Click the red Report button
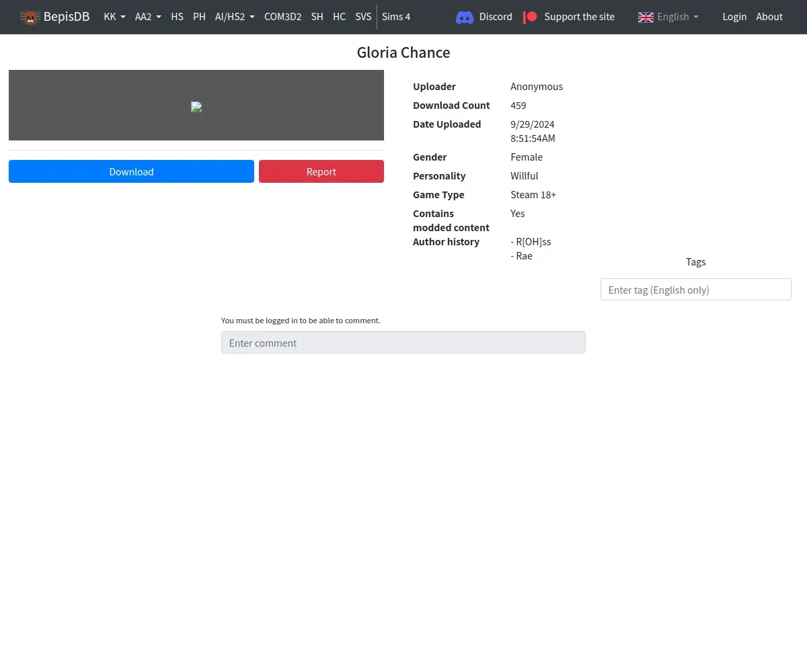807x672 pixels. click(x=321, y=171)
